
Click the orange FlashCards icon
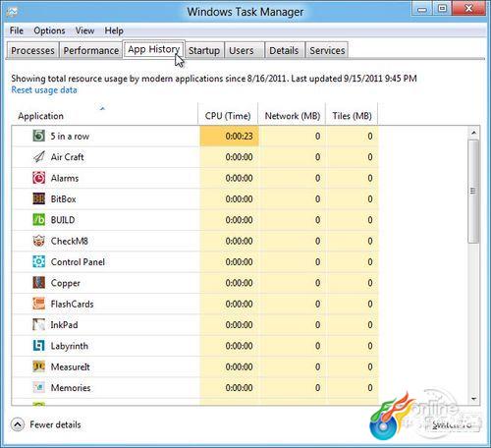pyautogui.click(x=39, y=304)
